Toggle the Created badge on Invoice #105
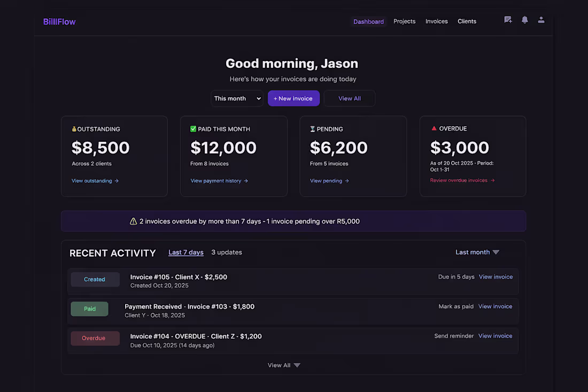 coord(95,279)
